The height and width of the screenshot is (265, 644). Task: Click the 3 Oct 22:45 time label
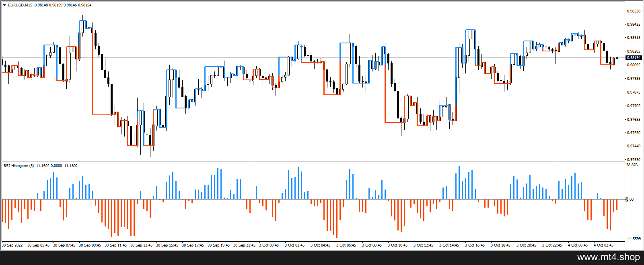click(x=552, y=245)
